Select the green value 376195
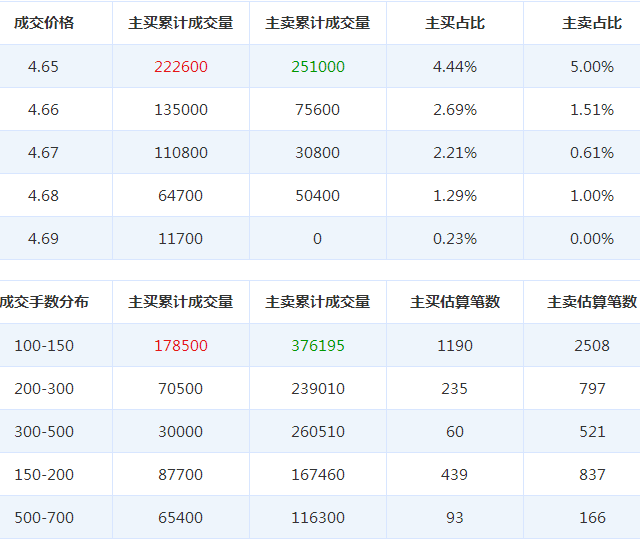 click(318, 346)
